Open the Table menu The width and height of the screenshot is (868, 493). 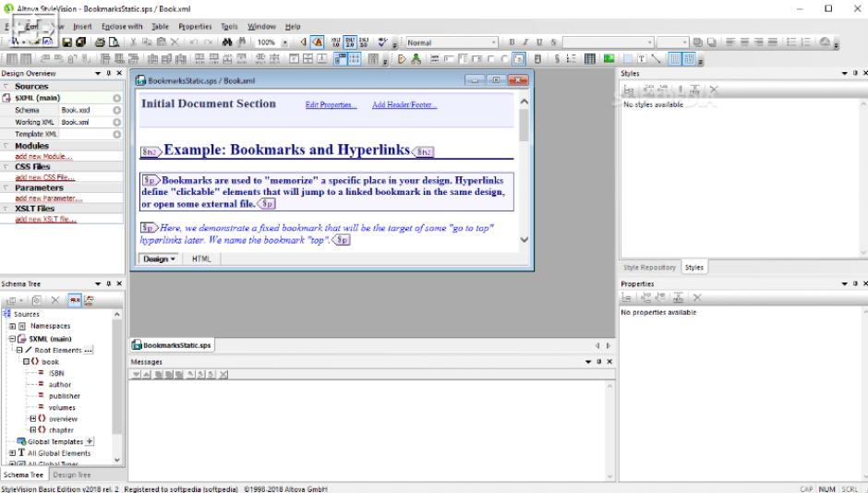(x=161, y=26)
